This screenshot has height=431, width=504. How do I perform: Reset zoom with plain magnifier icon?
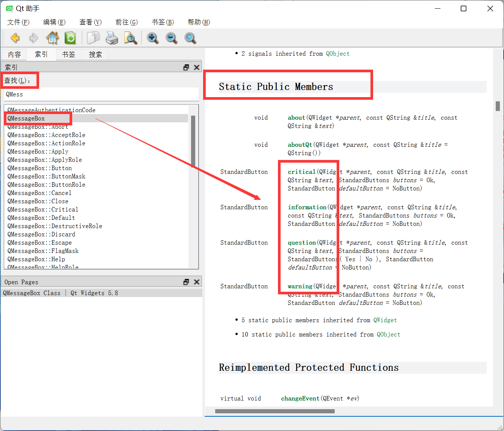(x=190, y=38)
